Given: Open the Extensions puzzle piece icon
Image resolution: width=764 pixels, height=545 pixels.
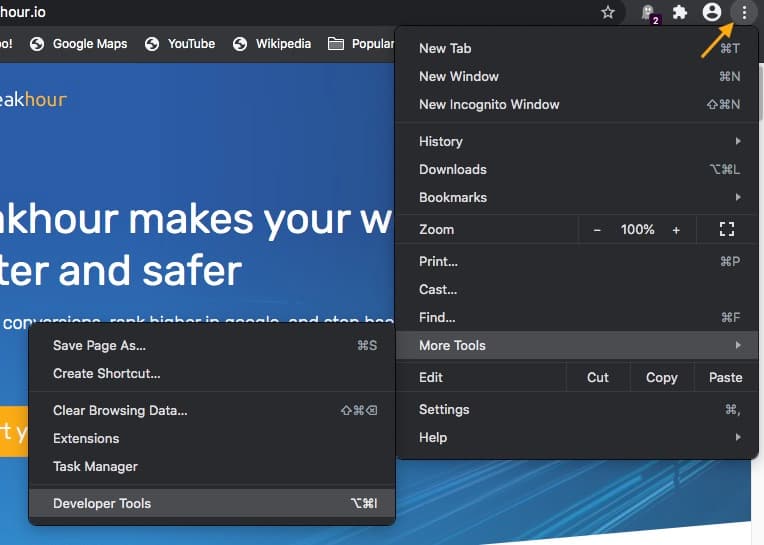Looking at the screenshot, I should (x=680, y=12).
